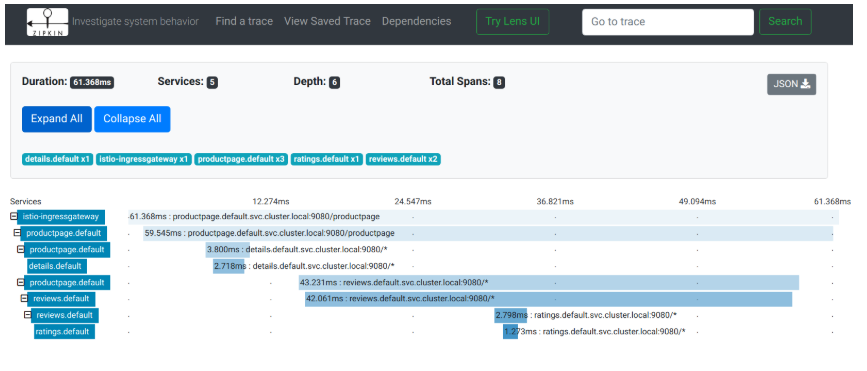The image size is (867, 371).
Task: Focus the Go to trace input field
Action: click(667, 22)
